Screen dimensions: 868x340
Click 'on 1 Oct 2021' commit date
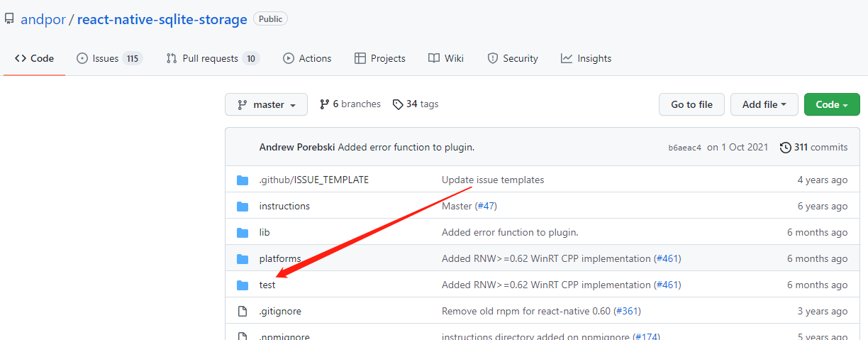coord(738,147)
